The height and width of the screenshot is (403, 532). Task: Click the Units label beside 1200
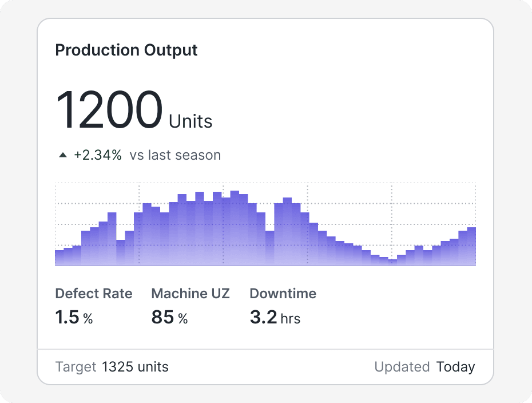pyautogui.click(x=190, y=121)
